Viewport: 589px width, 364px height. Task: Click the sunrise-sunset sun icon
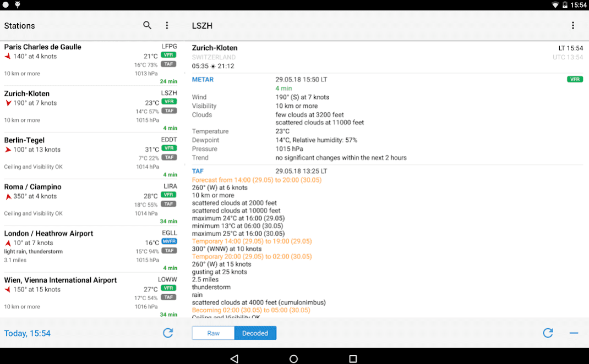(x=212, y=65)
